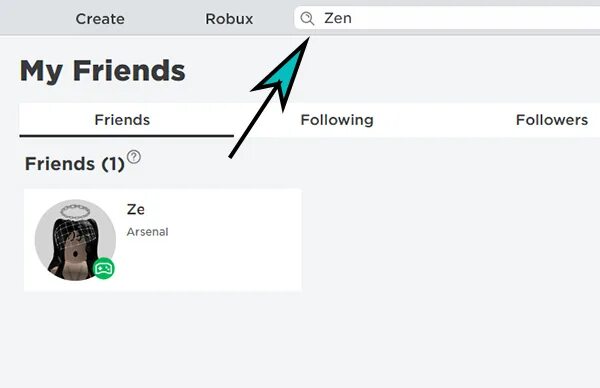Open the Robux page
600x388 pixels.
[229, 19]
